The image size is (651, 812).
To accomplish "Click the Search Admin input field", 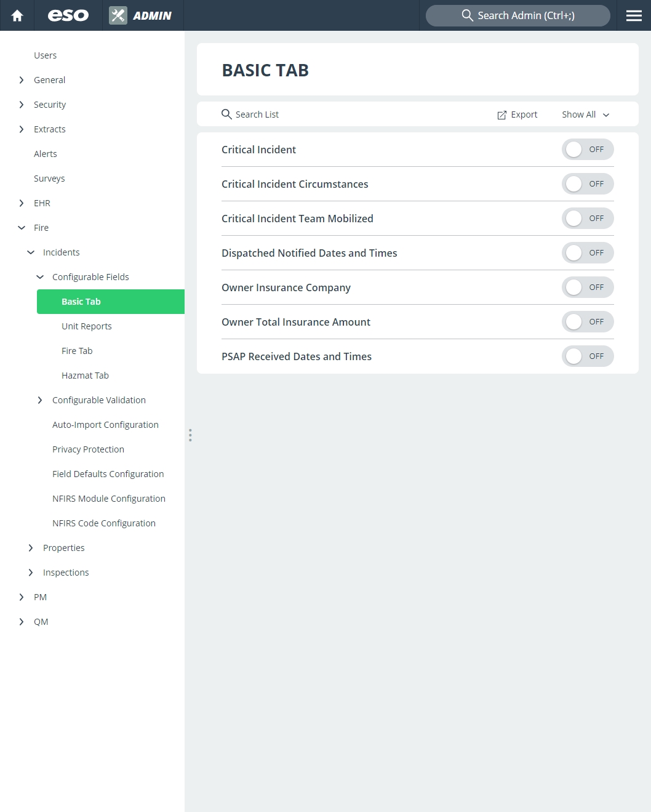I will 518,15.
